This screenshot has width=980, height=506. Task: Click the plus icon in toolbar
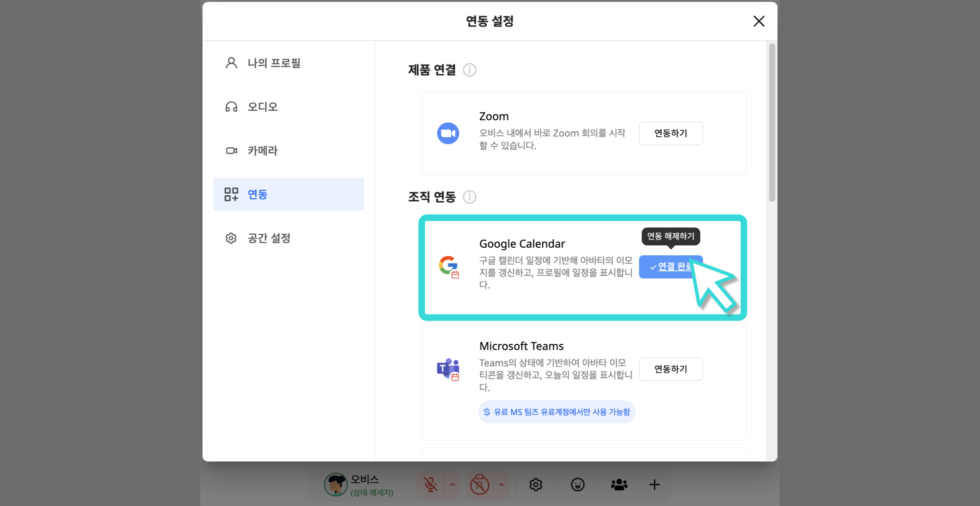654,485
